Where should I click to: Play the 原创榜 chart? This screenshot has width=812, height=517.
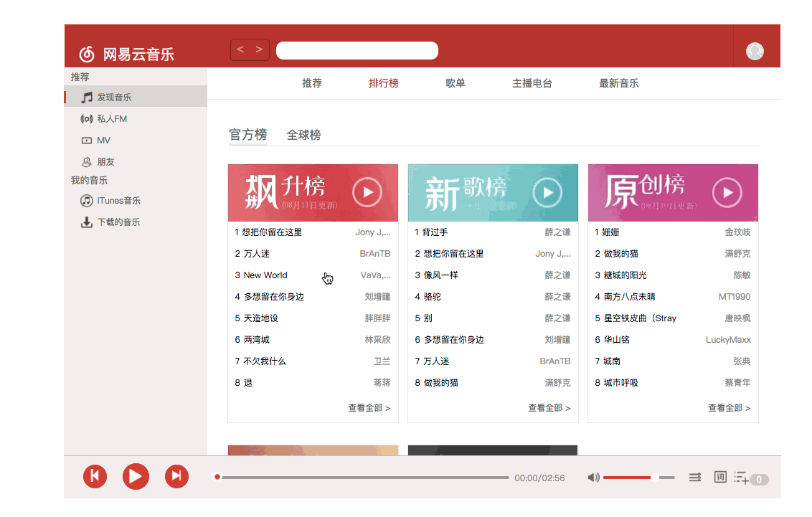727,192
